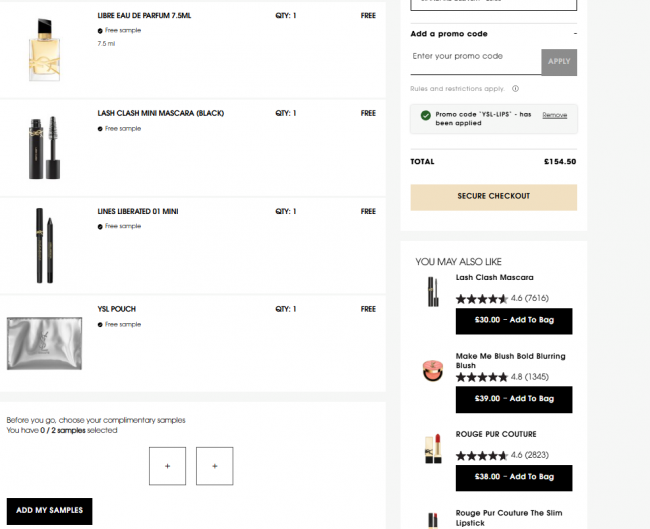Open the second empty sample slot plus

(215, 466)
